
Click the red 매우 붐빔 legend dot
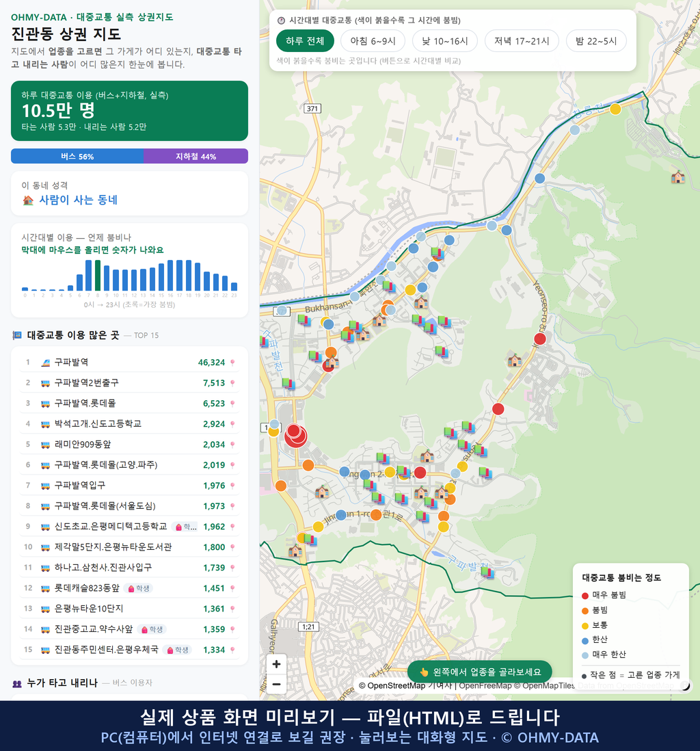pyautogui.click(x=584, y=595)
